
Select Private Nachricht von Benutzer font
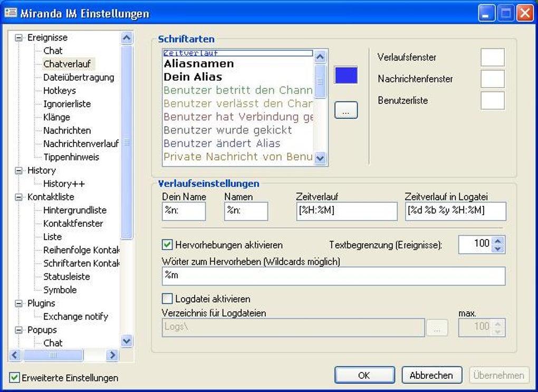tap(238, 157)
